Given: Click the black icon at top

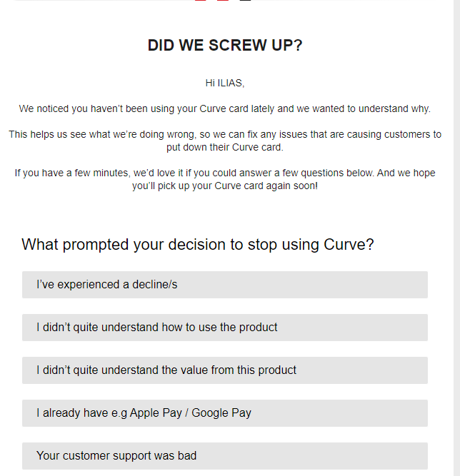Looking at the screenshot, I should click(245, 1).
